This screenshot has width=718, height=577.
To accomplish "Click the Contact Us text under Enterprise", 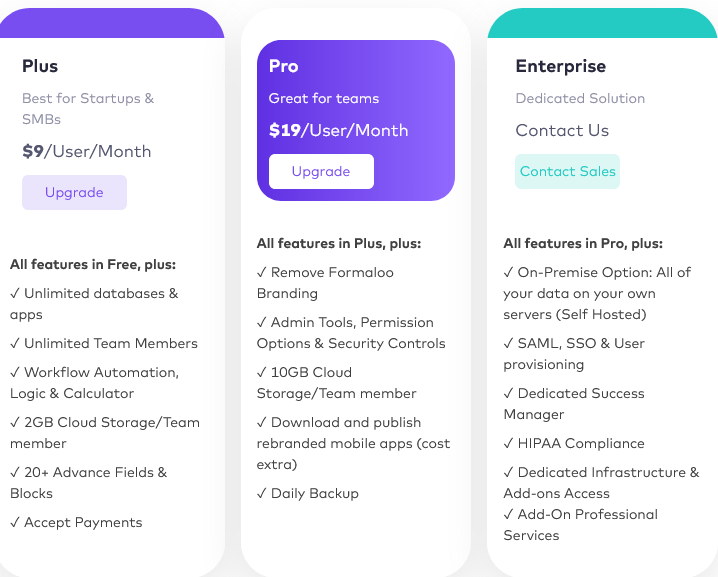I will pyautogui.click(x=562, y=130).
